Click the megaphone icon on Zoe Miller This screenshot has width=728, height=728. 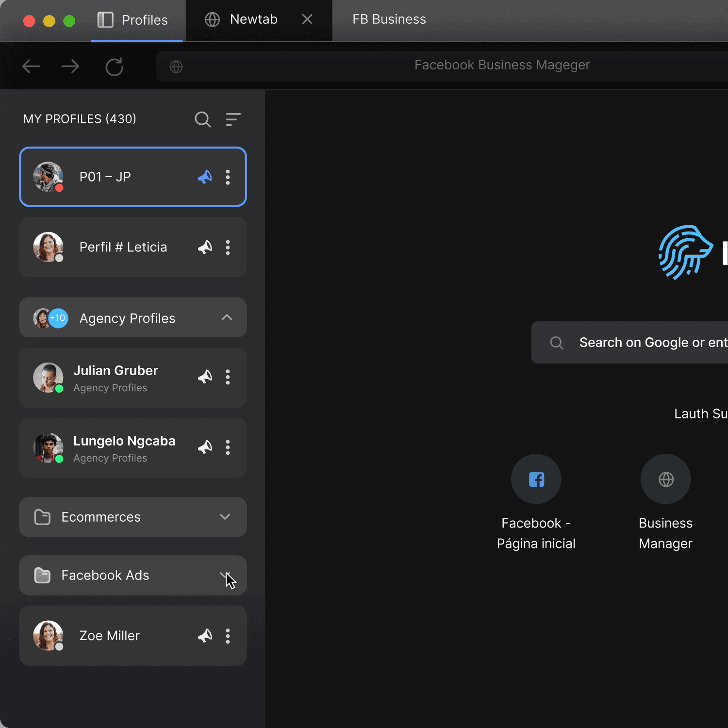[x=205, y=636]
